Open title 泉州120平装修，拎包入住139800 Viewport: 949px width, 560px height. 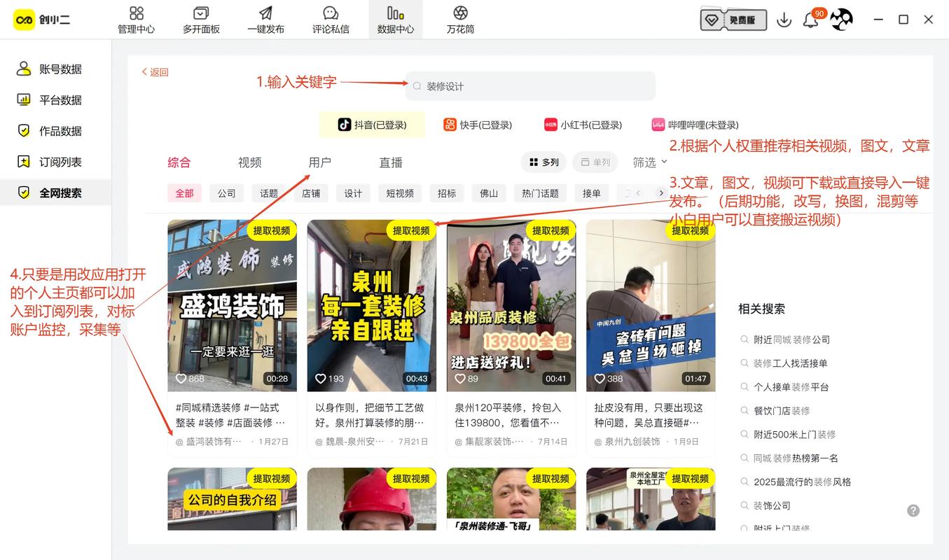(508, 415)
